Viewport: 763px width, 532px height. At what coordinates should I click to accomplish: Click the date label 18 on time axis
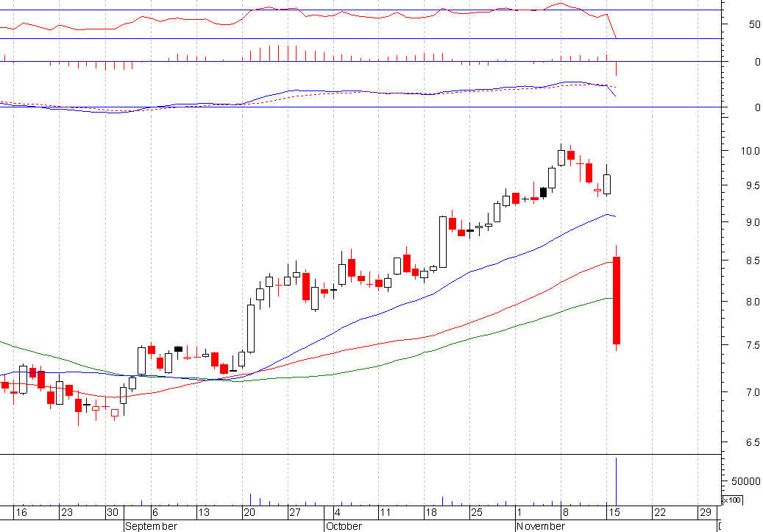[x=431, y=512]
